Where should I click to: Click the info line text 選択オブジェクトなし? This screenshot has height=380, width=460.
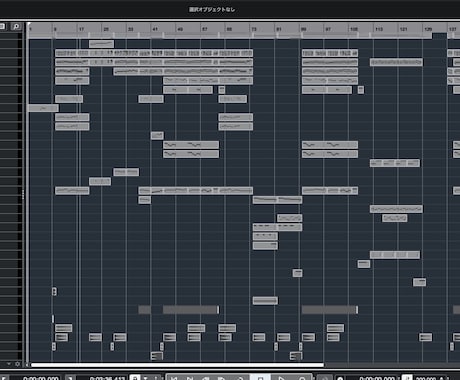tap(212, 10)
